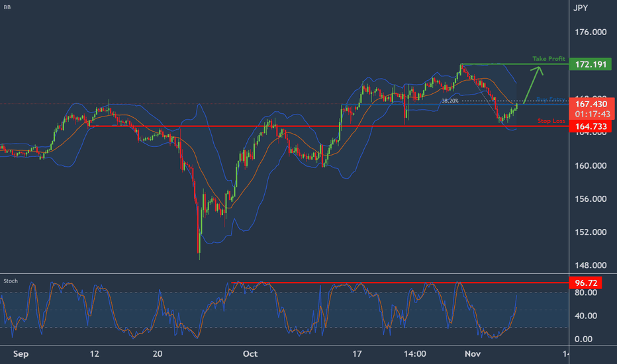617x364 pixels.
Task: Click the stochastic value tag 96.72
Action: [x=585, y=283]
